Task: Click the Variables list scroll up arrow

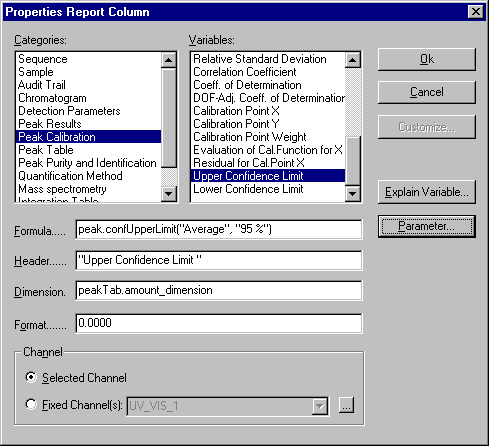Action: [353, 60]
